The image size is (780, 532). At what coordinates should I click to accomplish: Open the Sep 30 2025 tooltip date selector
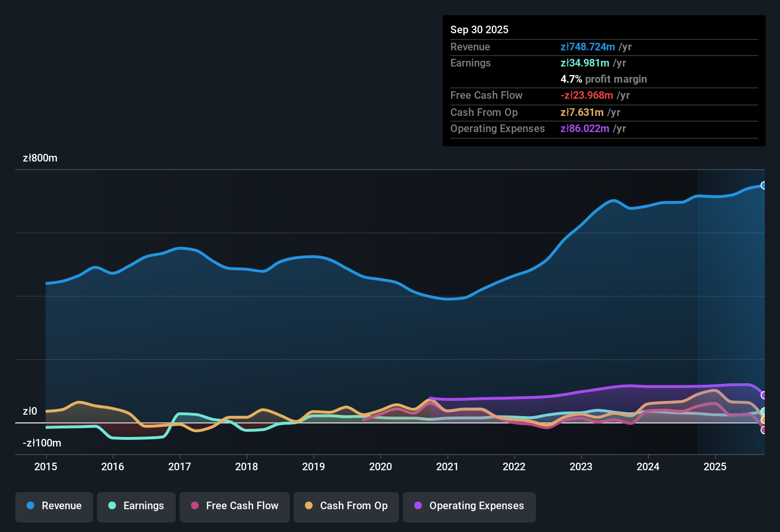click(479, 29)
